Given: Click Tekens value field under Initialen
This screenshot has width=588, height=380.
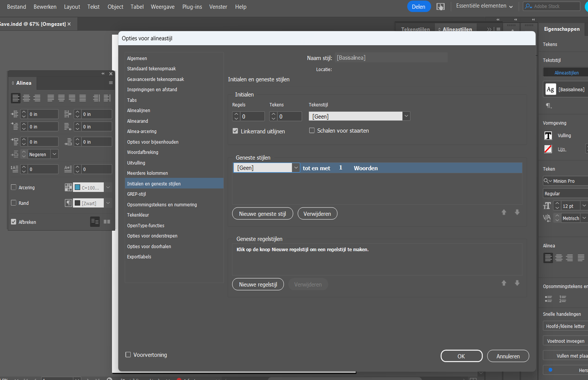Looking at the screenshot, I should coord(290,116).
